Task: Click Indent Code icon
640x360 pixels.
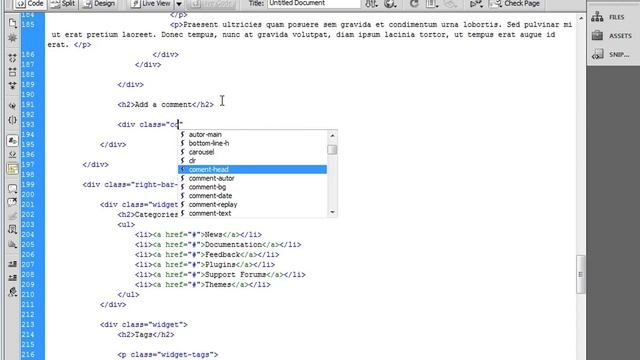Action: click(13, 264)
